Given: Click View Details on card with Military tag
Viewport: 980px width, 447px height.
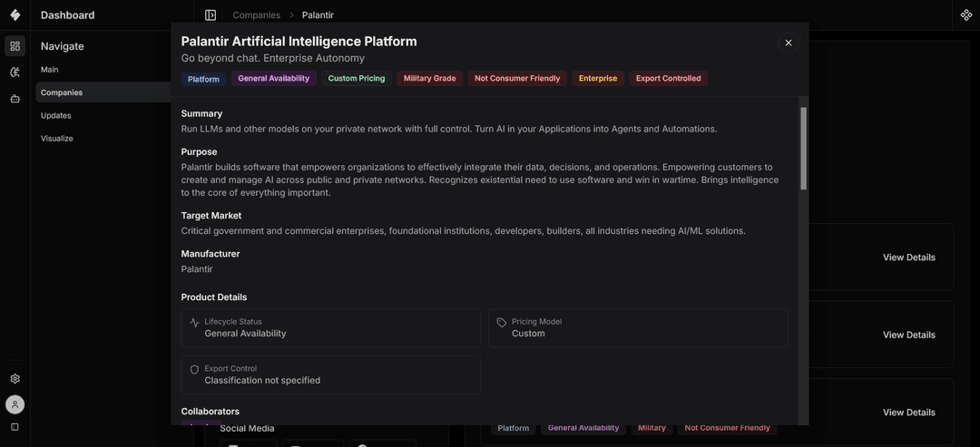Looking at the screenshot, I should pos(908,412).
